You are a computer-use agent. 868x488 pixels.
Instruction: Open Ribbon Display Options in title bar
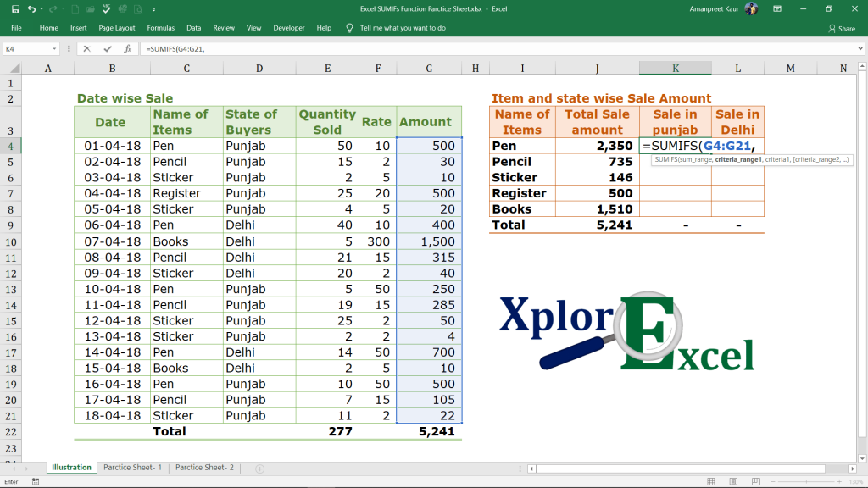[777, 8]
